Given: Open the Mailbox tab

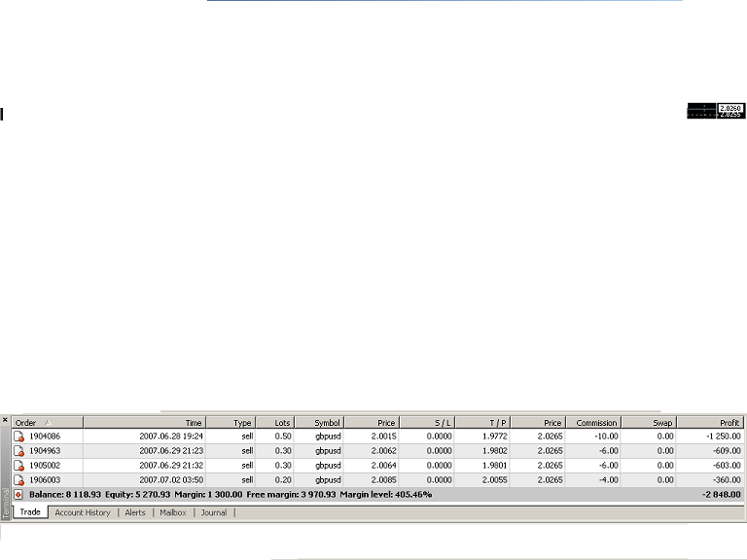Looking at the screenshot, I should [x=172, y=513].
